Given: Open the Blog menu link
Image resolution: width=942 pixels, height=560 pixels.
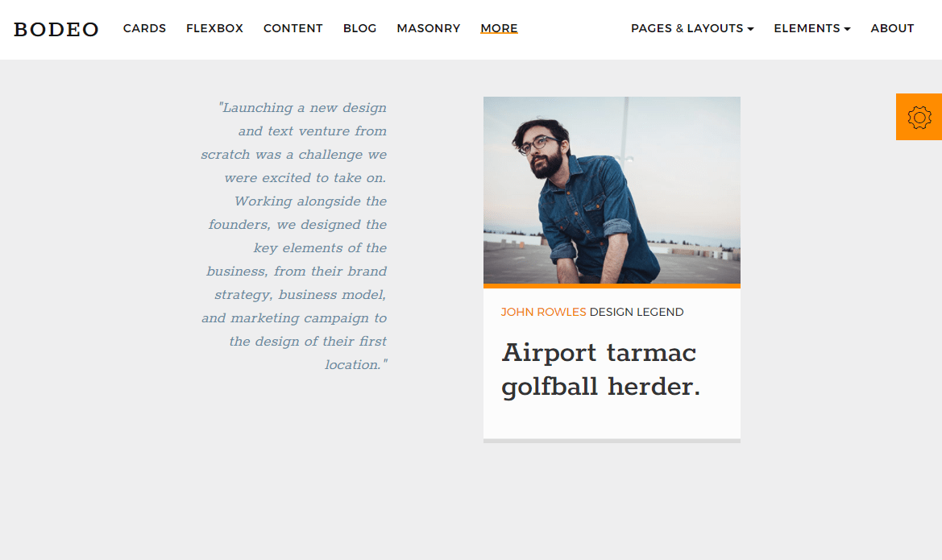Looking at the screenshot, I should (x=360, y=28).
